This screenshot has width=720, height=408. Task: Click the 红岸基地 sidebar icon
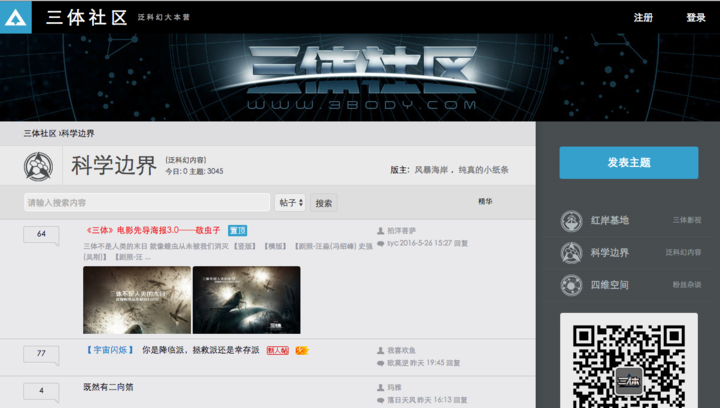pos(571,221)
